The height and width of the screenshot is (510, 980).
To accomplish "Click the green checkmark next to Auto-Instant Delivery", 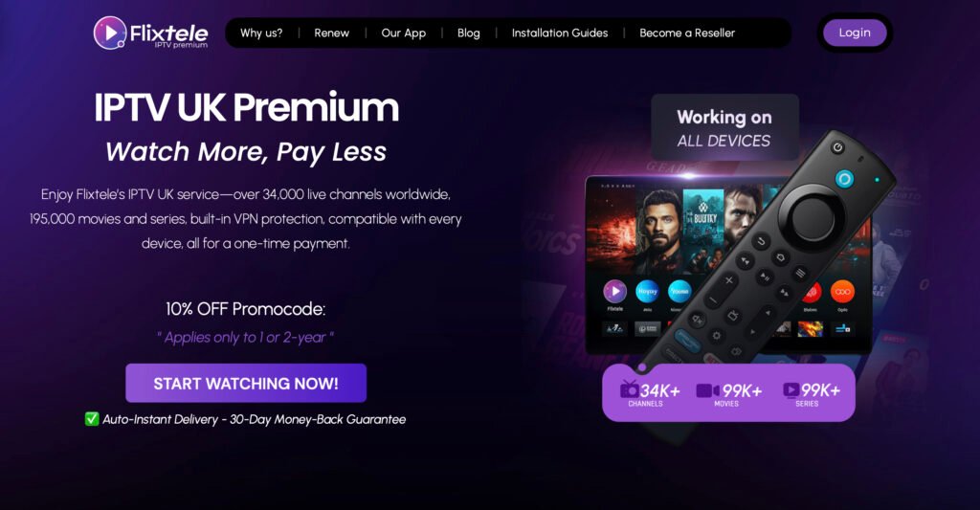I will [x=92, y=419].
